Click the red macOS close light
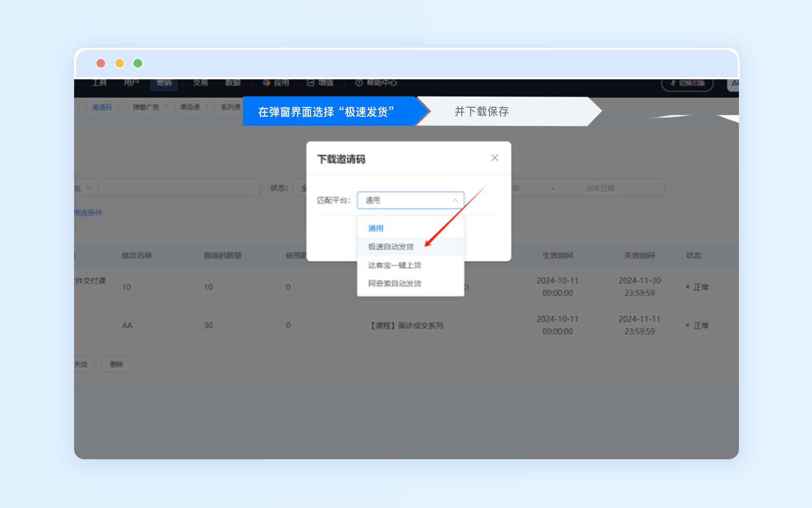This screenshot has height=508, width=812. tap(100, 63)
